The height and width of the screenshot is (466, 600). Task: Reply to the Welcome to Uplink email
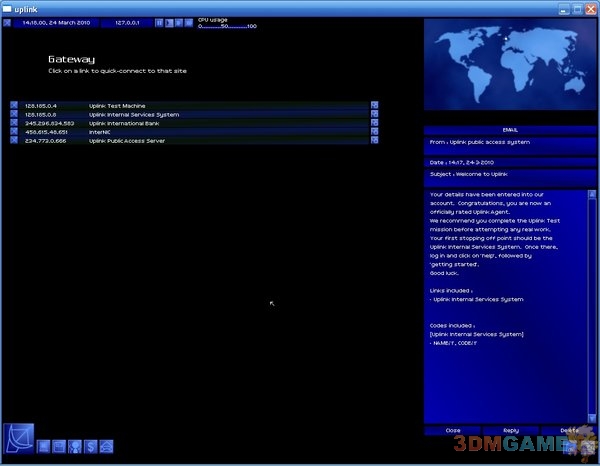point(511,430)
